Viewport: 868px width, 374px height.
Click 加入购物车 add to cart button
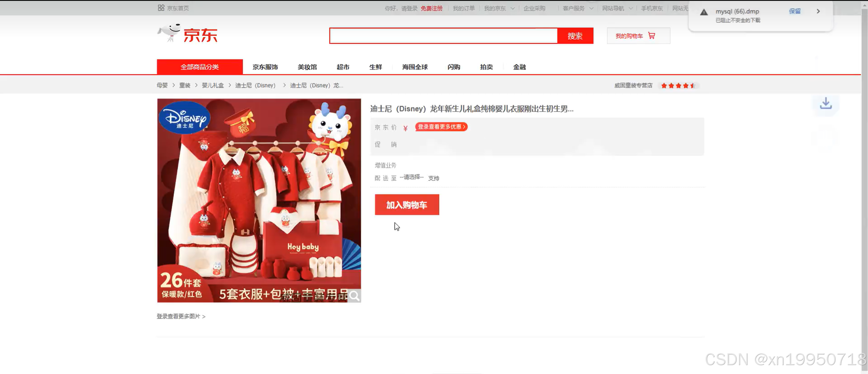[x=407, y=205]
